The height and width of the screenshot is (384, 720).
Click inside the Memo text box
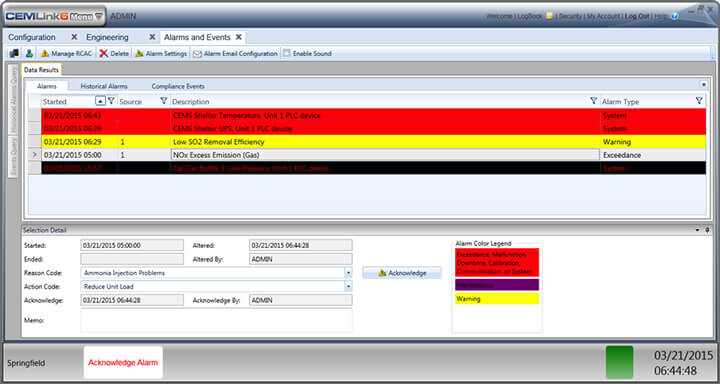(216, 320)
